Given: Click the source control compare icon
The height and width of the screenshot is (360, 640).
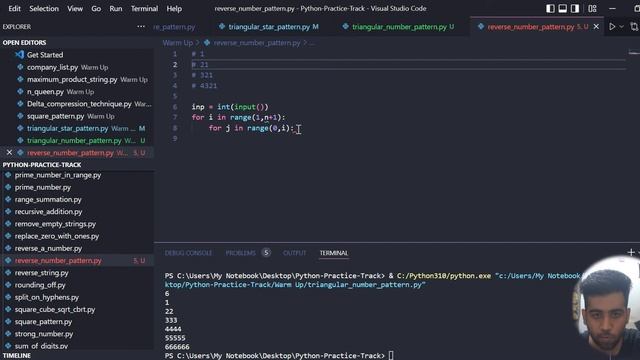Looking at the screenshot, I should pyautogui.click(x=634, y=27).
